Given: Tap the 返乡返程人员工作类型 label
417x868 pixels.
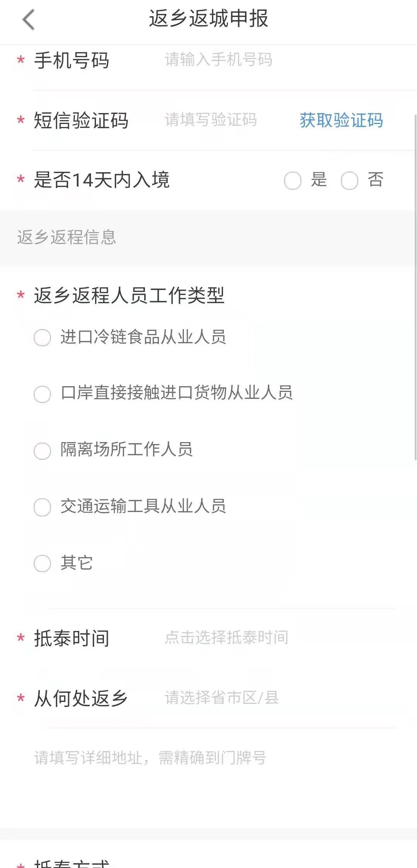Looking at the screenshot, I should (x=129, y=295).
